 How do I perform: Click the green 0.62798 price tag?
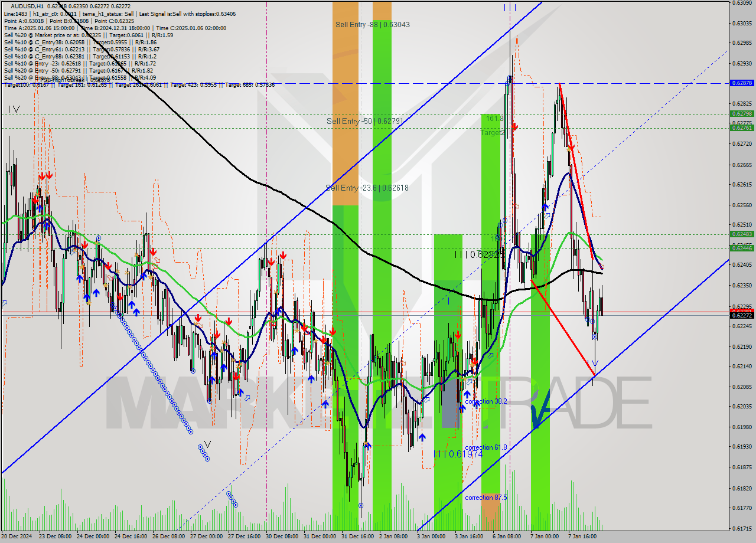[742, 113]
